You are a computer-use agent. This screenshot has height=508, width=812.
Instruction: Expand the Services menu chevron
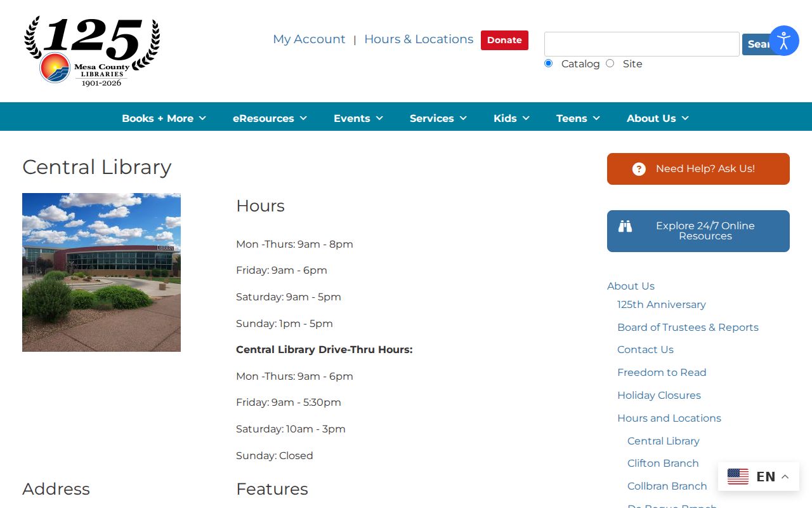click(x=463, y=118)
